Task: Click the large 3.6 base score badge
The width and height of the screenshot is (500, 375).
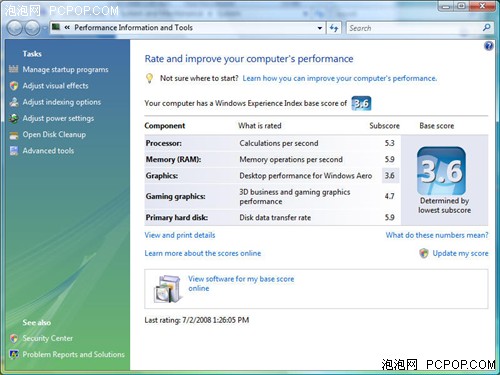Action: click(441, 171)
